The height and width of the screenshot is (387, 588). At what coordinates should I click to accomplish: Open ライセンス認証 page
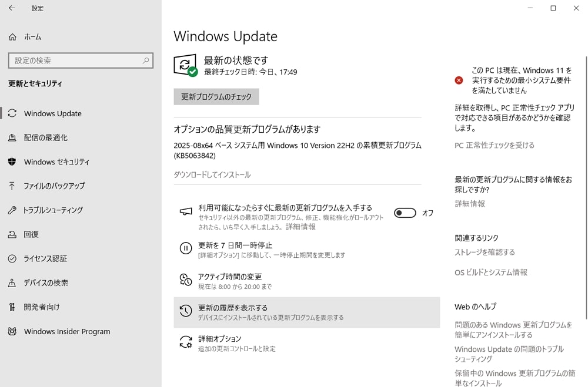pos(45,258)
